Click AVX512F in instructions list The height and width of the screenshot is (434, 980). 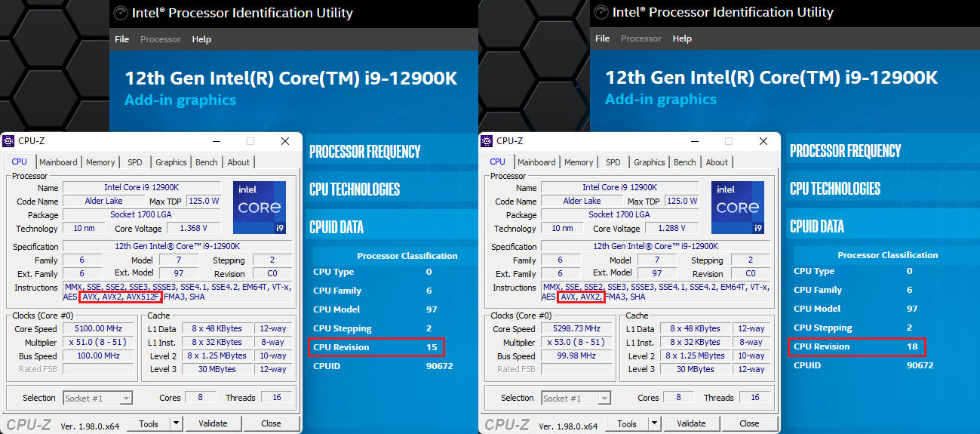pos(143,297)
